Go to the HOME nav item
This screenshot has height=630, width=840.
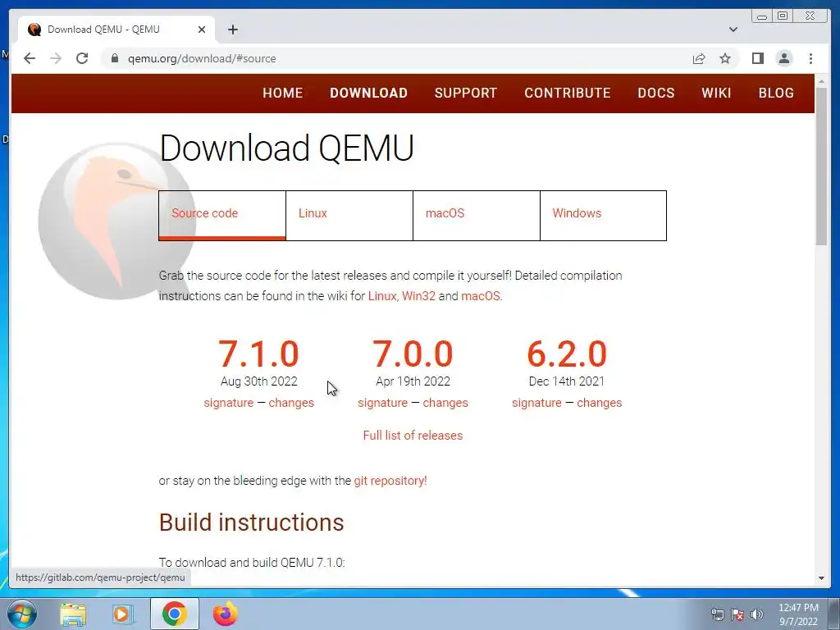[283, 93]
